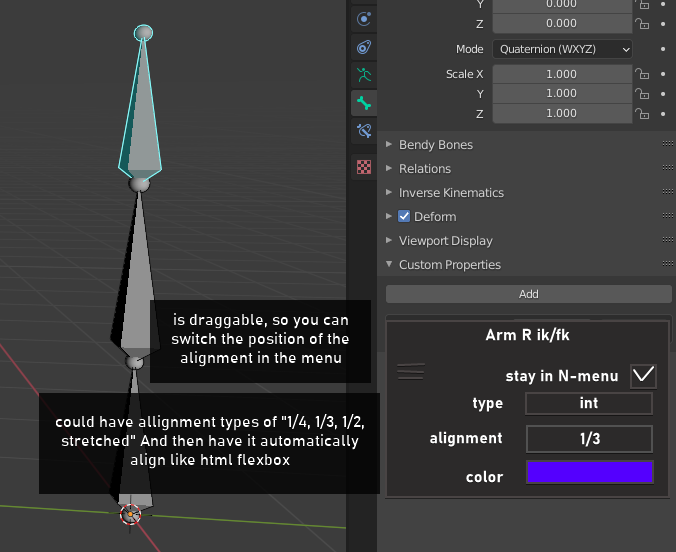Open the Physics properties tab
Image resolution: width=676 pixels, height=552 pixels.
364,19
